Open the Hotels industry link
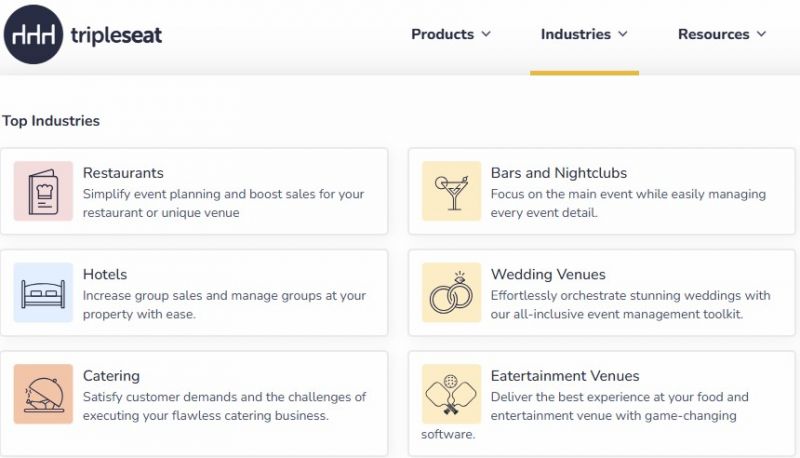Viewport: 800px width, 458px height. [105, 274]
